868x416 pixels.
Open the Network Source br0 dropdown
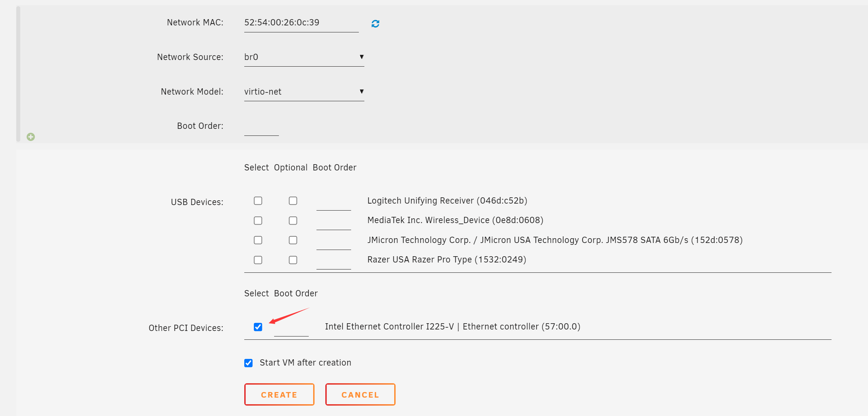click(304, 57)
